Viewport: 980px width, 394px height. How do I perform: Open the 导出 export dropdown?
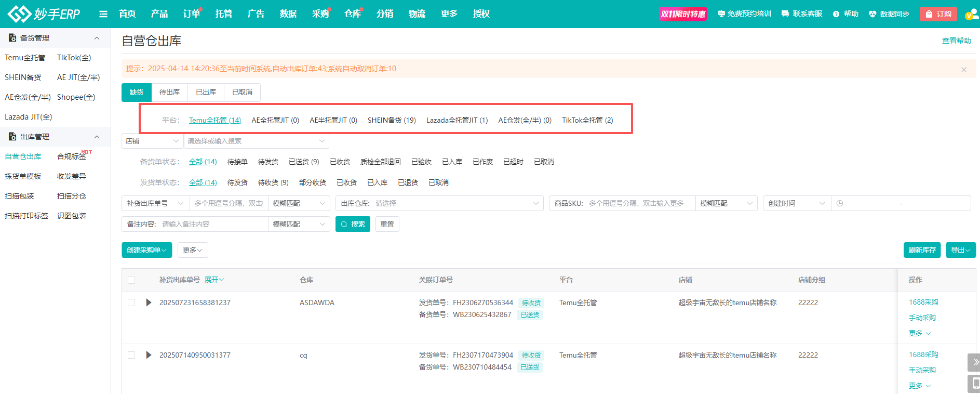point(960,250)
